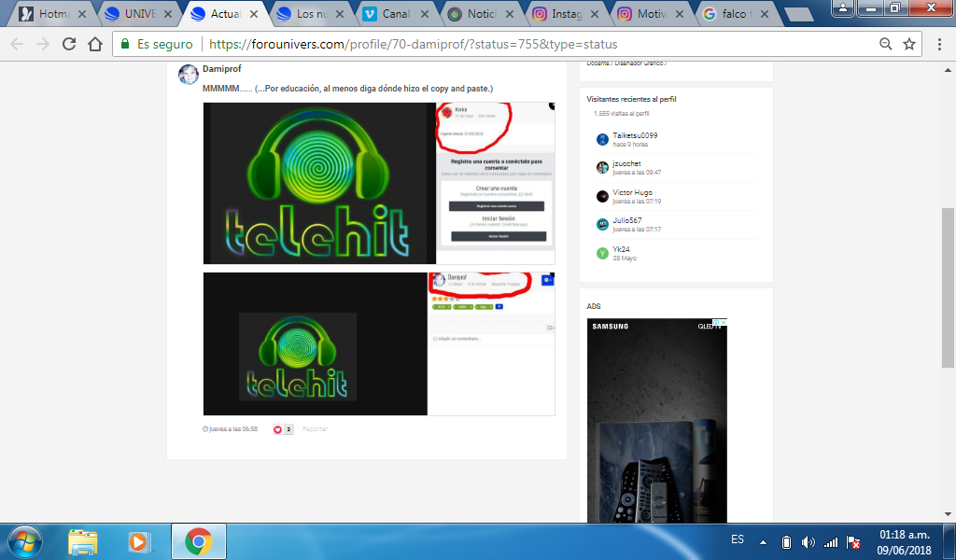956x560 pixels.
Task: Click Yk24's green Y avatar
Action: (602, 254)
